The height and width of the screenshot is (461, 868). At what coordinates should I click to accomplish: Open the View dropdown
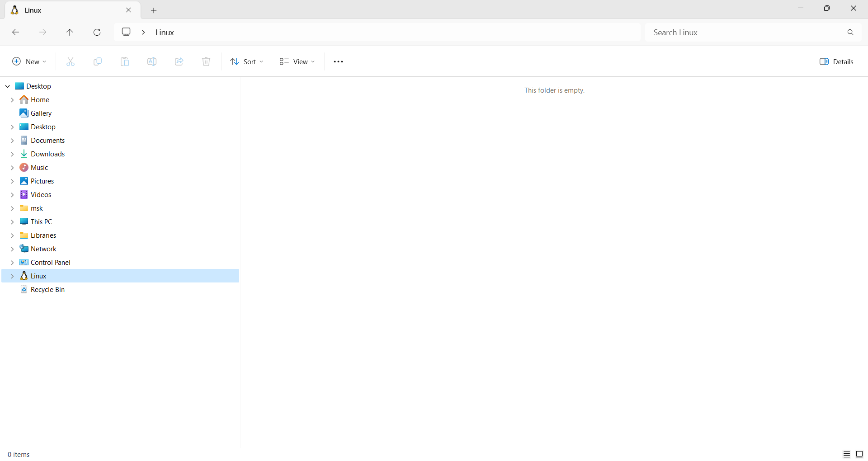pyautogui.click(x=297, y=61)
